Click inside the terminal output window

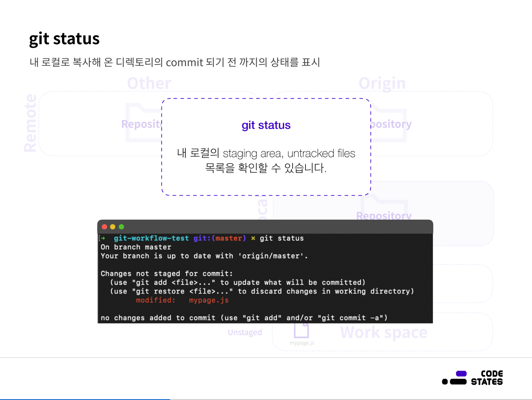click(264, 278)
